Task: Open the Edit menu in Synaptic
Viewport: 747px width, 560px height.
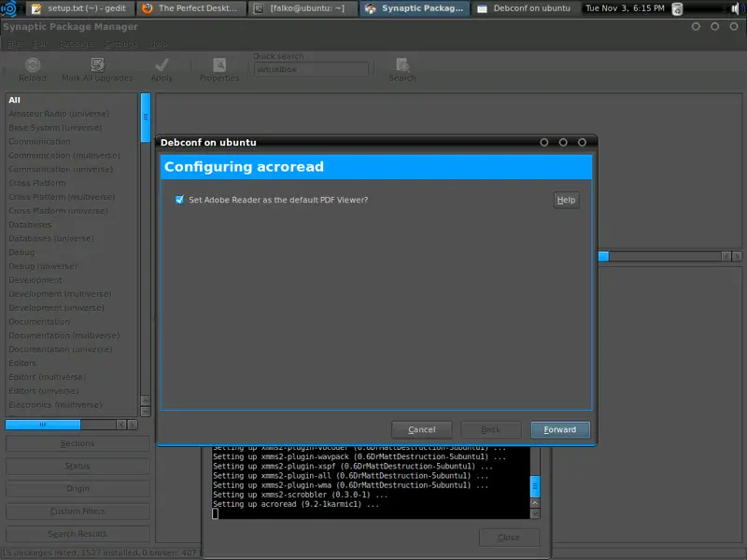Action: (40, 44)
